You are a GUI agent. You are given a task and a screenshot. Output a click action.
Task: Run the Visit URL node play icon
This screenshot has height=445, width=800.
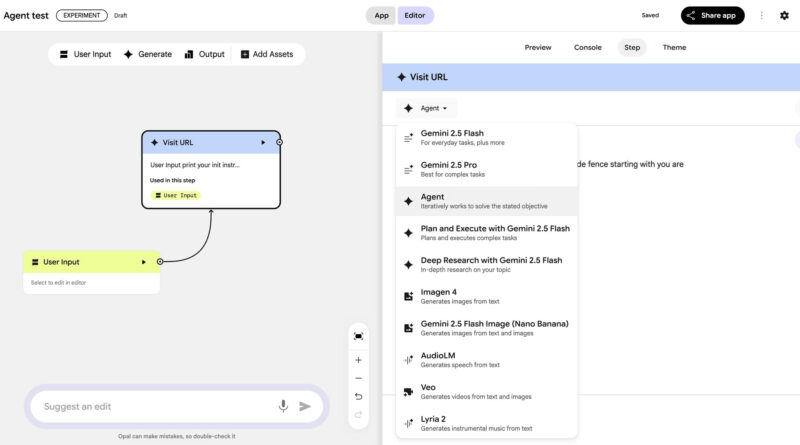pos(263,142)
